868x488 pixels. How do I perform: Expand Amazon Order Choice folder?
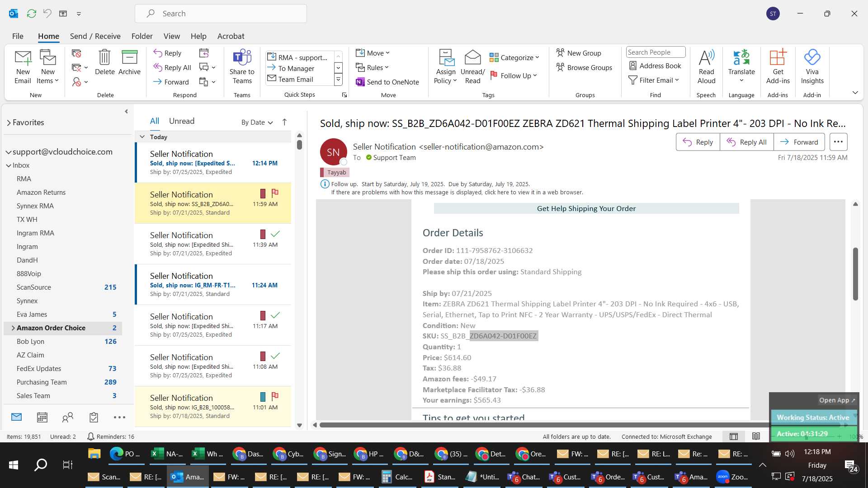pos(13,328)
